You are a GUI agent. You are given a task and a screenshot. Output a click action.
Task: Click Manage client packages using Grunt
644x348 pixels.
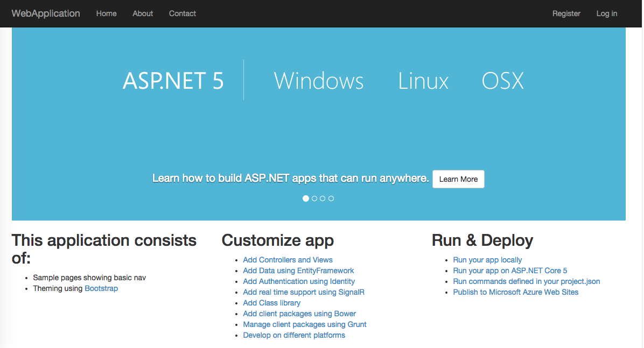point(305,324)
